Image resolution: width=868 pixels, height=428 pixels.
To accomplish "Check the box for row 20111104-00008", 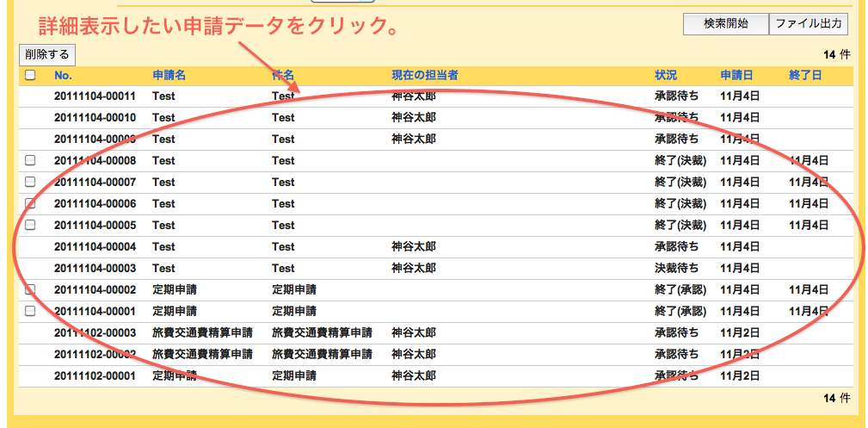I will pyautogui.click(x=30, y=160).
